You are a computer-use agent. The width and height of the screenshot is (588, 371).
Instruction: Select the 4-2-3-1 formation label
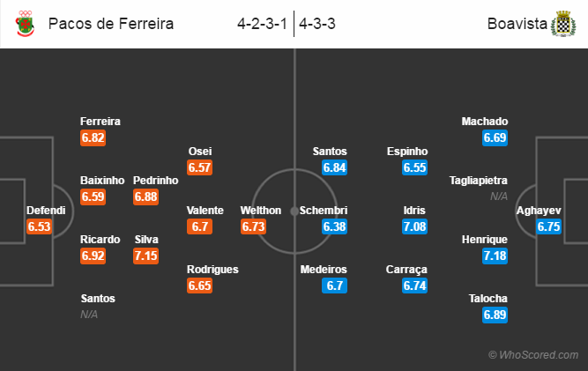click(x=262, y=24)
